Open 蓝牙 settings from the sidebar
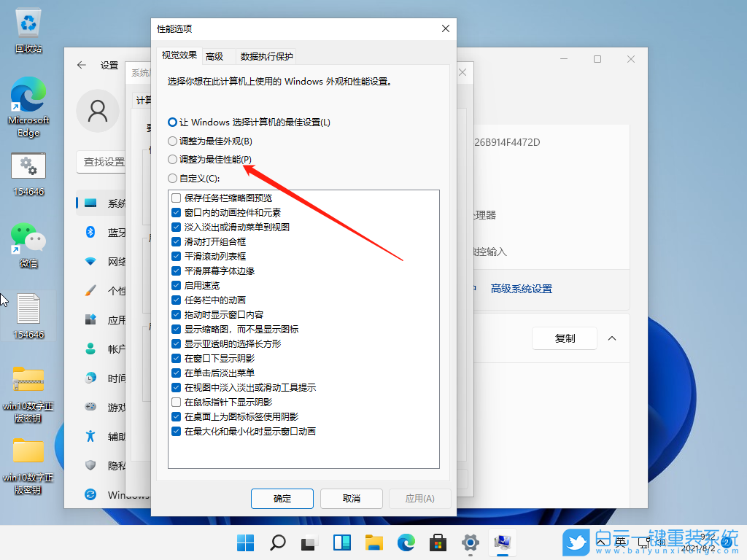Viewport: 747px width, 560px height. point(90,232)
